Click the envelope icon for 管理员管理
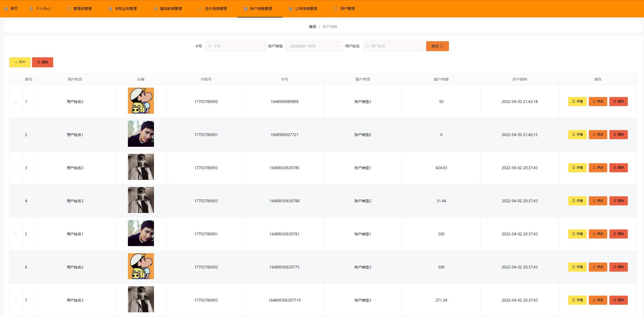 click(69, 9)
